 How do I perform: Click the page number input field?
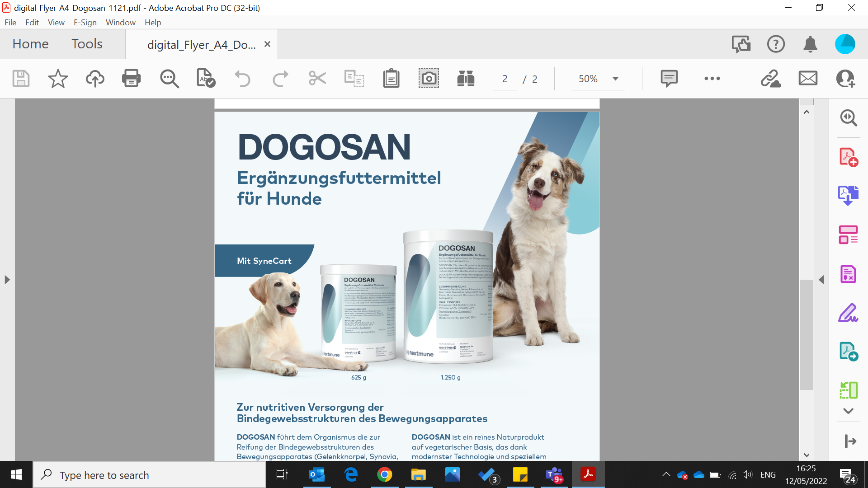click(x=505, y=79)
